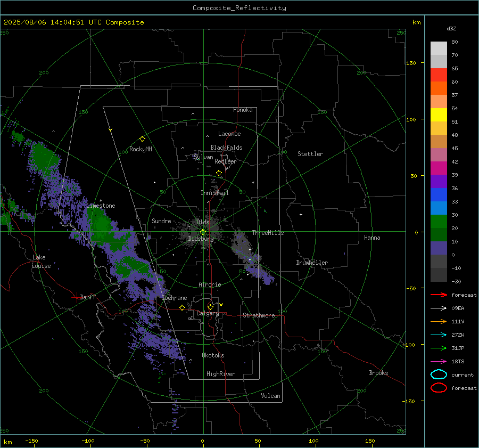Viewport: 479px width, 448px height.
Task: Click the magenta 18TS arrow in legend
Action: 439,362
